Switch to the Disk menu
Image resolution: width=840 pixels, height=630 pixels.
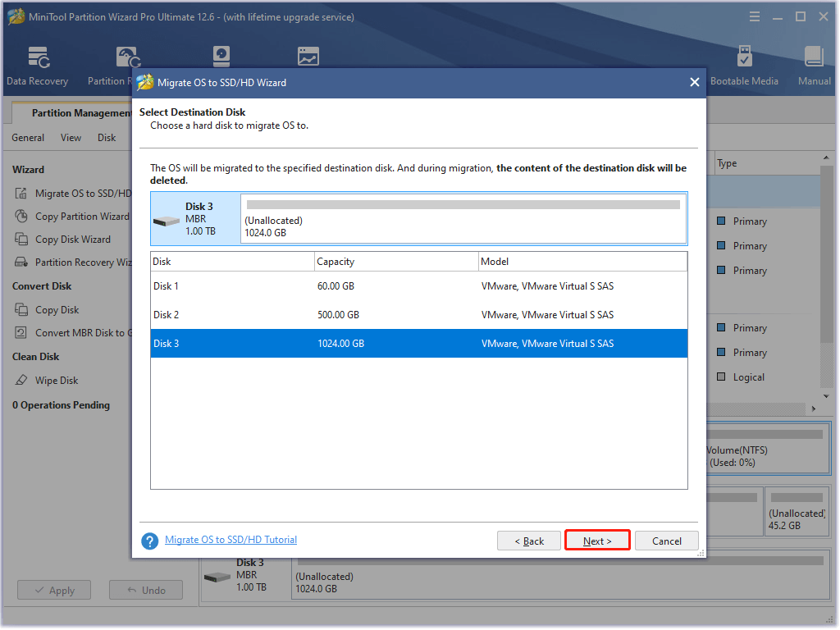[x=107, y=137]
